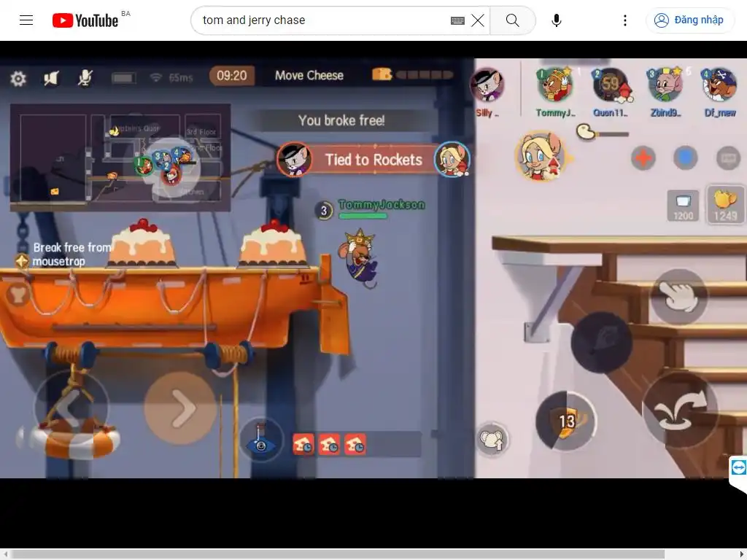Select Quan11.. player avatar

point(611,86)
